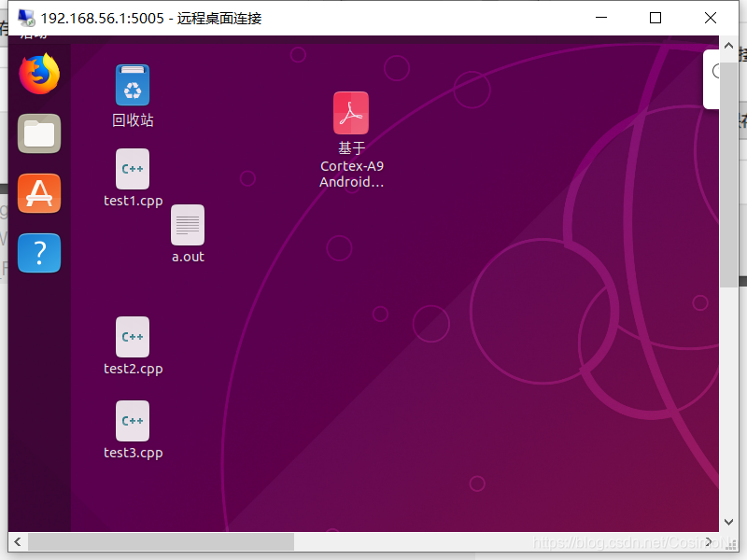
Task: Open the Help icon in the dock
Action: click(39, 253)
